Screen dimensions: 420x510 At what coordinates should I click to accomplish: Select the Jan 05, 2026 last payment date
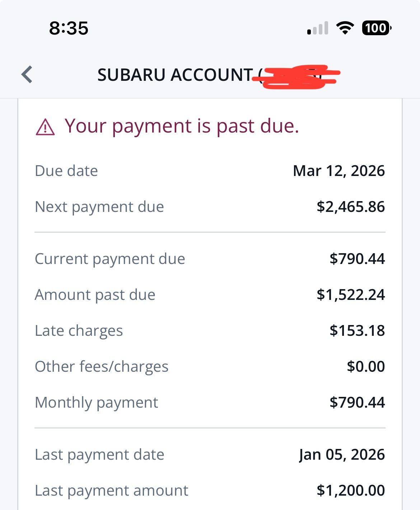(342, 455)
